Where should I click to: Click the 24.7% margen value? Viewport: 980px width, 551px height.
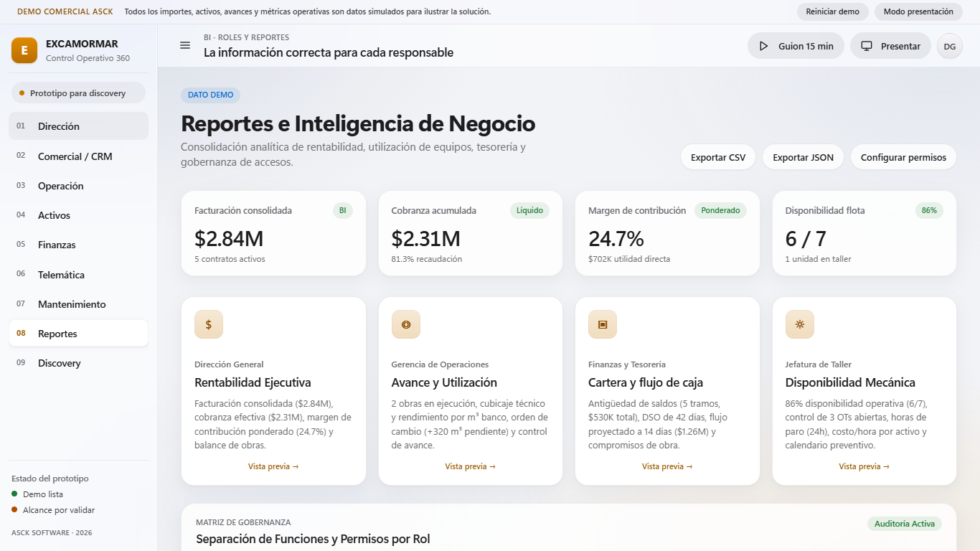[x=616, y=238]
